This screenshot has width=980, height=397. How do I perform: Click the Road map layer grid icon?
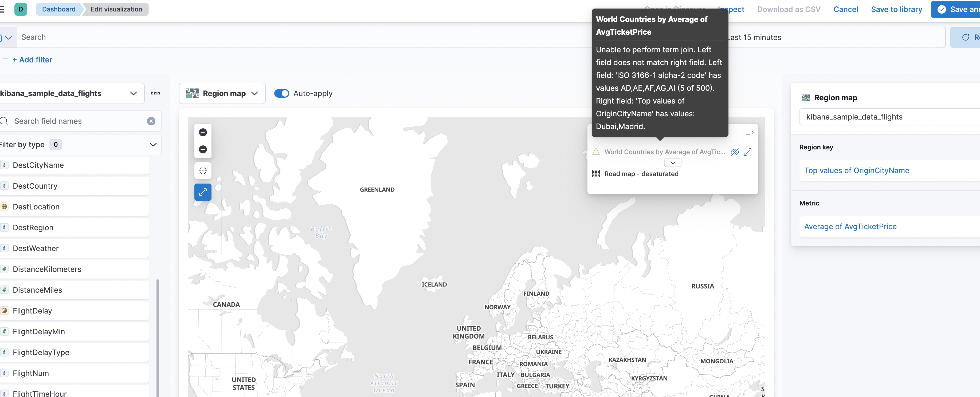coord(596,174)
